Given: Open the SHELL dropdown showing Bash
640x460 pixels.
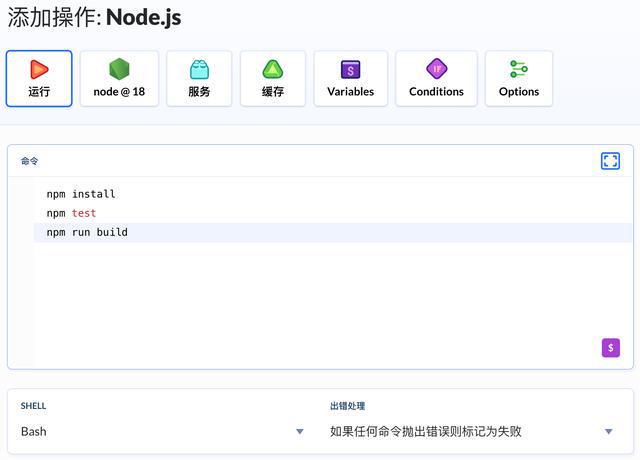Looking at the screenshot, I should (162, 431).
